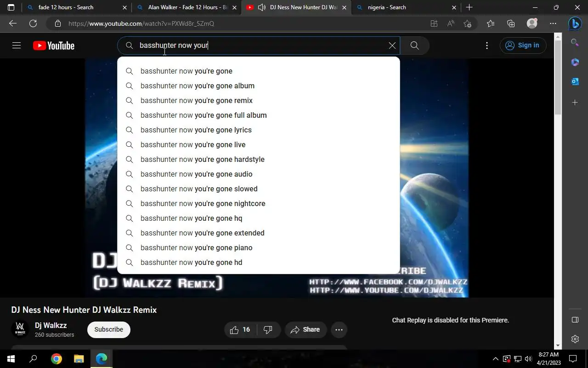Choose suggestion "now you're gone audio"
Screen dimensions: 588x368
click(259, 174)
